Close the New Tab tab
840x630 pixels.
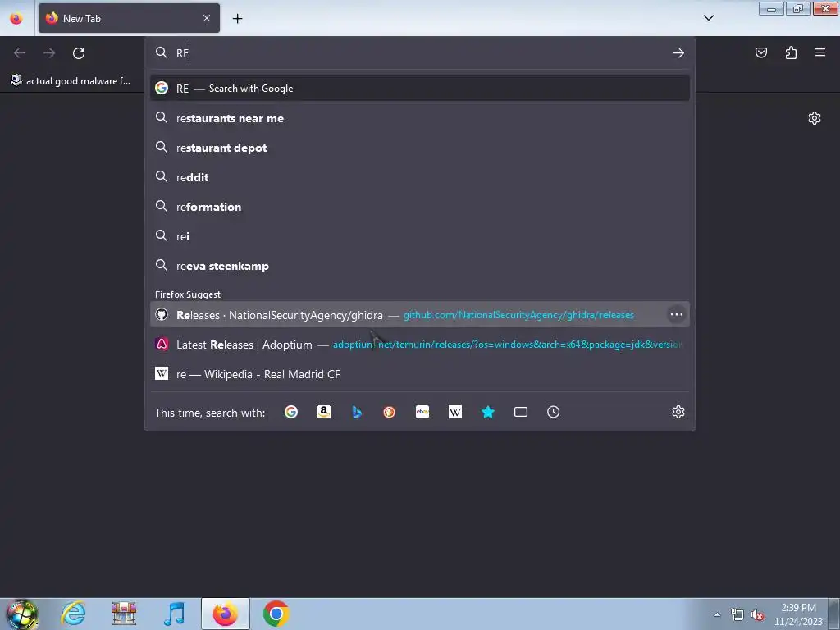207,18
